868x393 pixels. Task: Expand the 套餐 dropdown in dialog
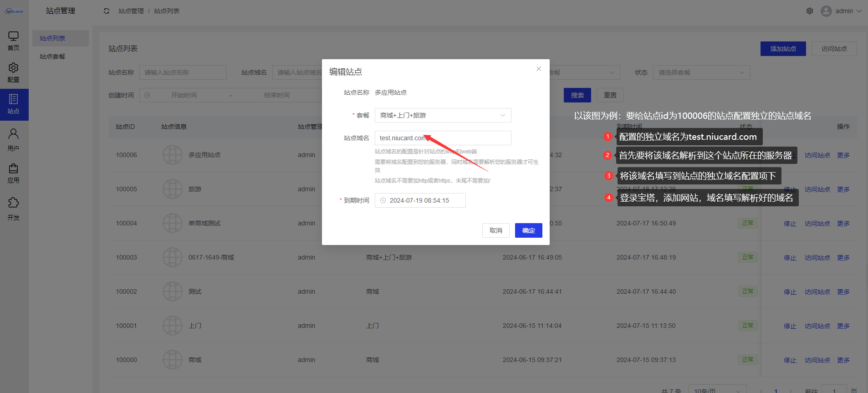(443, 115)
